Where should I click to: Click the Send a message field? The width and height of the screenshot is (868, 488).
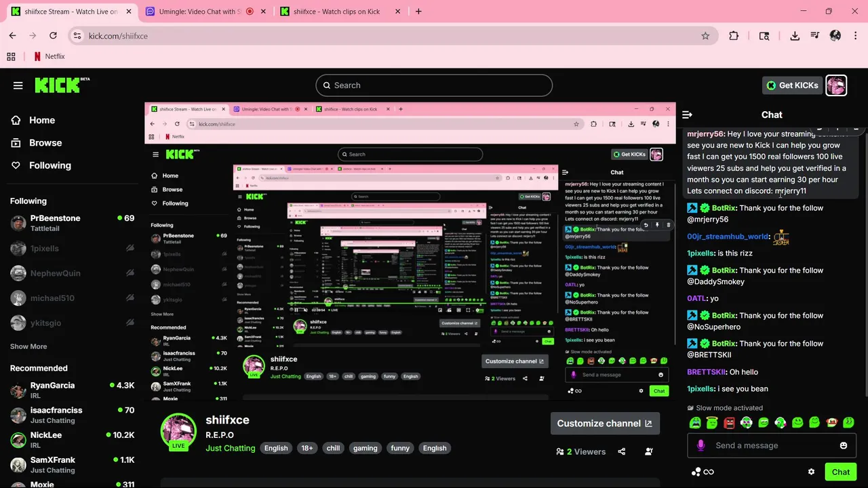pos(771,445)
